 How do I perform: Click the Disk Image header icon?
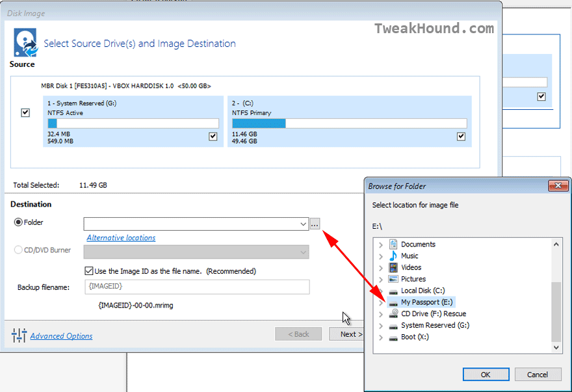25,42
